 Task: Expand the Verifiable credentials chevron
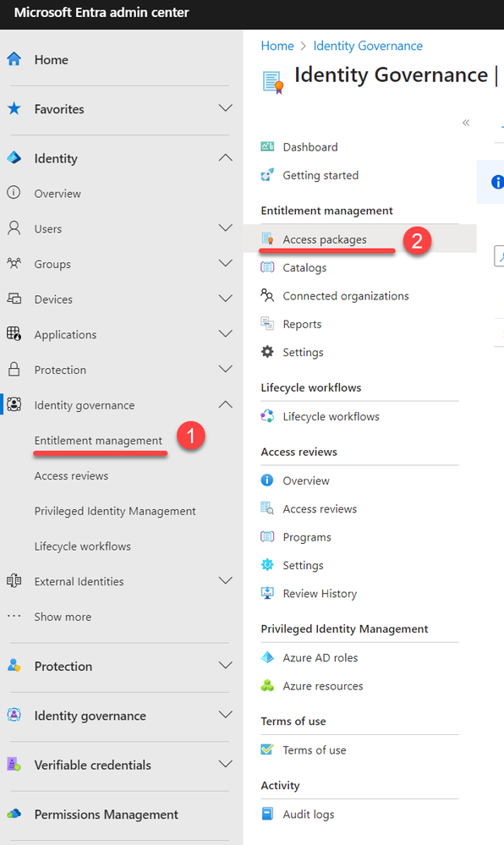[225, 764]
